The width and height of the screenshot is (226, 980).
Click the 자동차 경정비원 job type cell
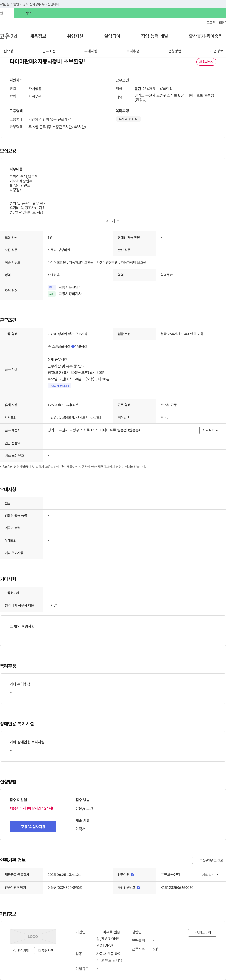point(59,250)
